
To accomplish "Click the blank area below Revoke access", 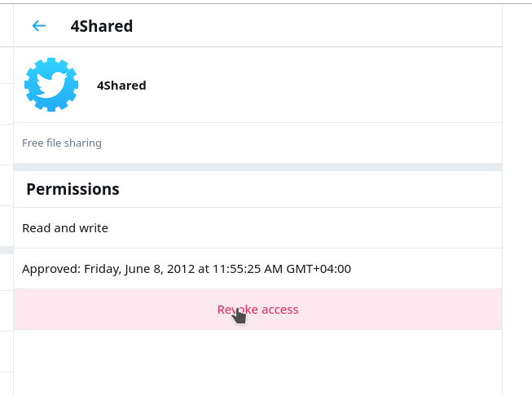I will [x=258, y=363].
